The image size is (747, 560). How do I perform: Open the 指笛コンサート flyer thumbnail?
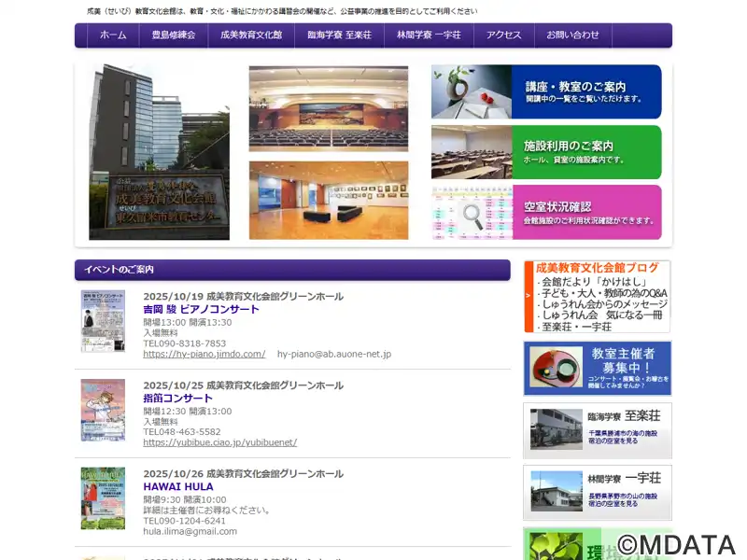[103, 410]
